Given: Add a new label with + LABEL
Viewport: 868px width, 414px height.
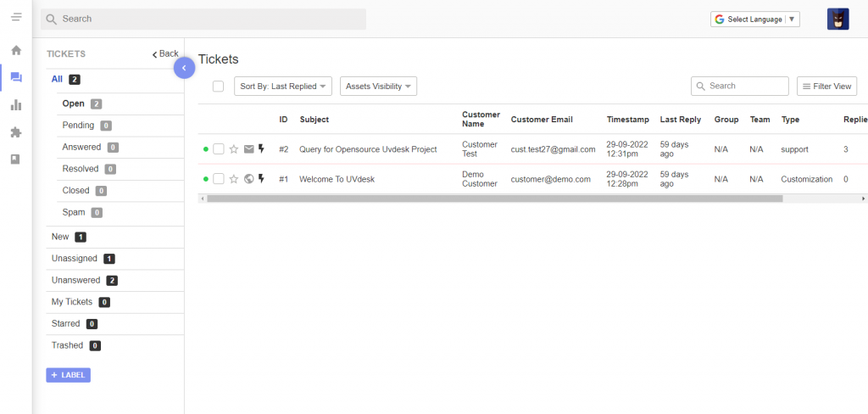Looking at the screenshot, I should 68,375.
